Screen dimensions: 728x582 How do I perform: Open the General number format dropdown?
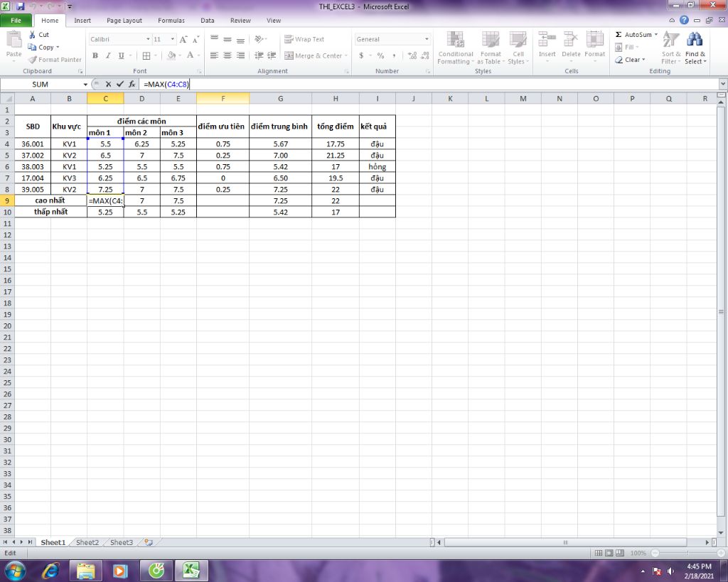pyautogui.click(x=427, y=40)
